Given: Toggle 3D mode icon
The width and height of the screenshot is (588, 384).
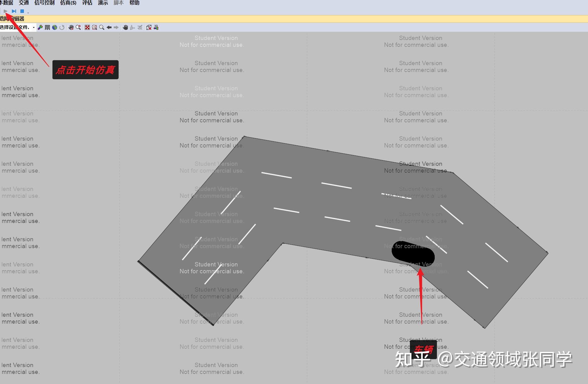Looking at the screenshot, I should click(156, 27).
